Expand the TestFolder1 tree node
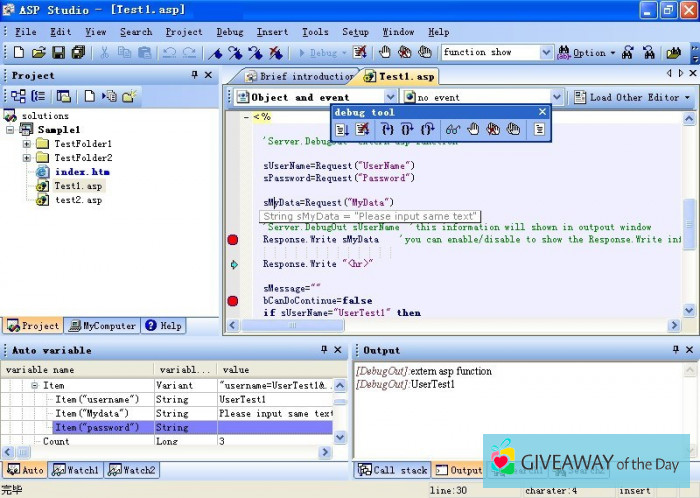The image size is (700, 498). 27,144
